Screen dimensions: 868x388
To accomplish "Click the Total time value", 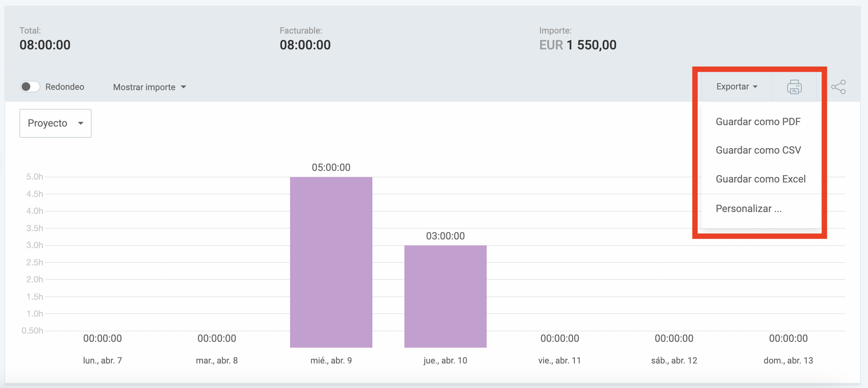I will click(45, 45).
